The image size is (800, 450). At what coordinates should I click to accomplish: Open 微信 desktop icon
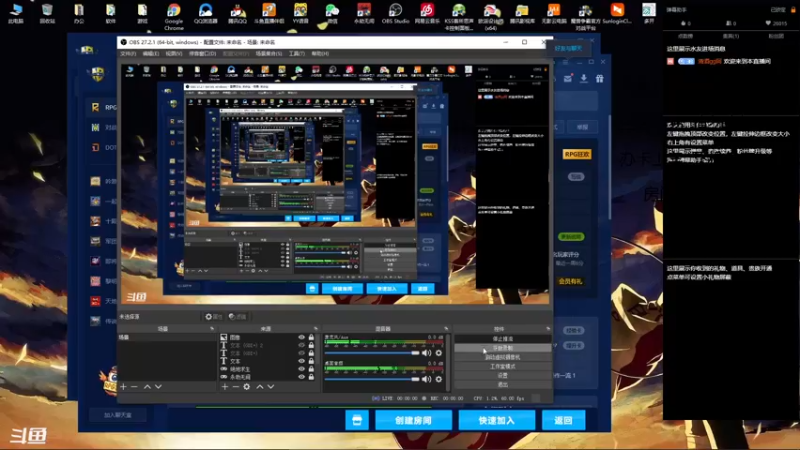coord(332,14)
